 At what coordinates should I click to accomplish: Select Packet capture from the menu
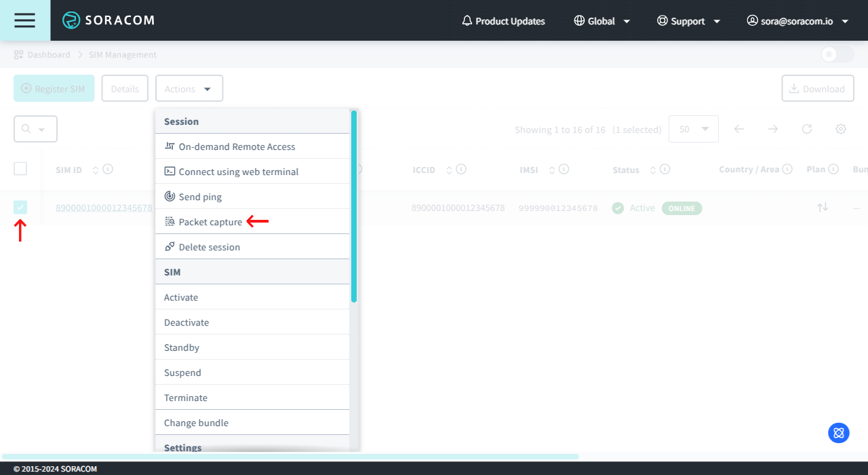pyautogui.click(x=210, y=222)
